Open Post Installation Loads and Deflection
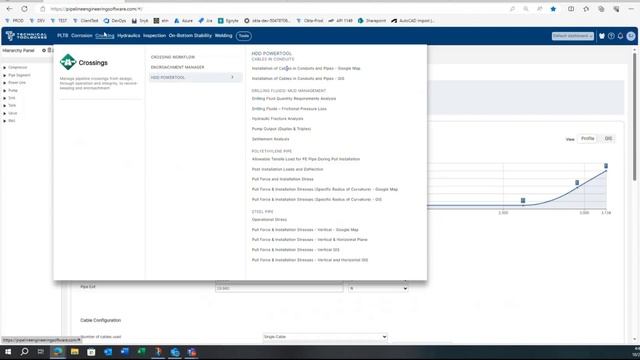Image resolution: width=640 pixels, height=360 pixels. (287, 169)
